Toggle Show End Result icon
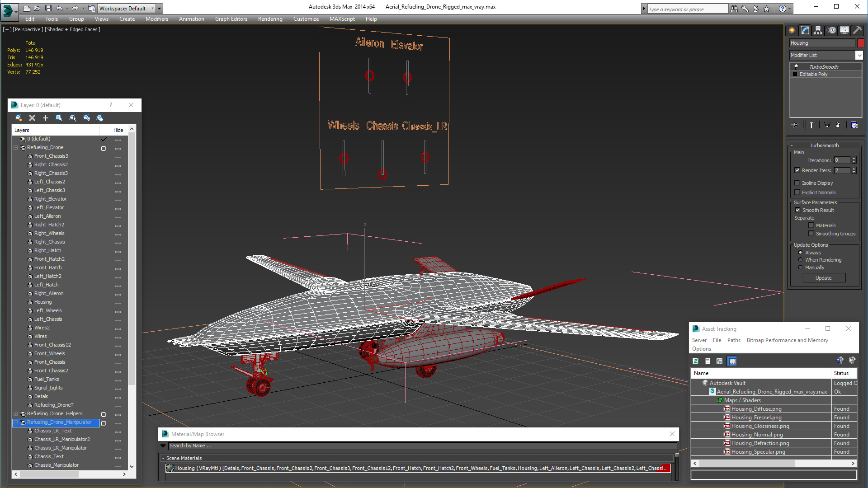The width and height of the screenshot is (868, 488). (811, 125)
